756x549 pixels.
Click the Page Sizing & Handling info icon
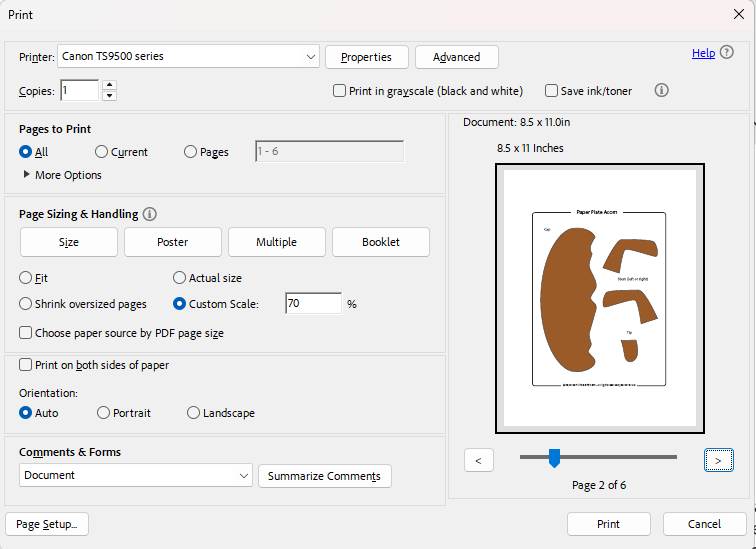coord(149,214)
